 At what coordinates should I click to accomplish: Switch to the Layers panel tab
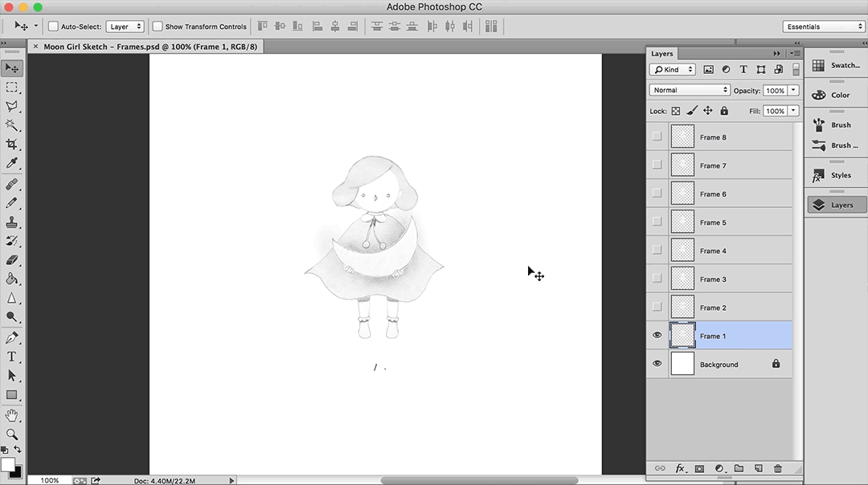[x=662, y=54]
